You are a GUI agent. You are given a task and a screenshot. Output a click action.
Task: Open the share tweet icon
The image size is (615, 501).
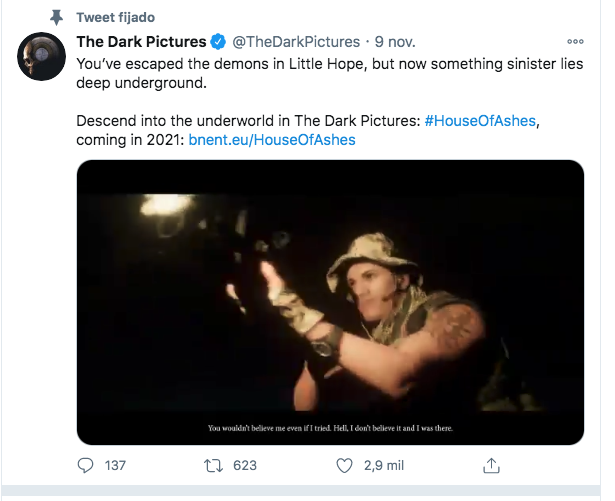coord(491,466)
